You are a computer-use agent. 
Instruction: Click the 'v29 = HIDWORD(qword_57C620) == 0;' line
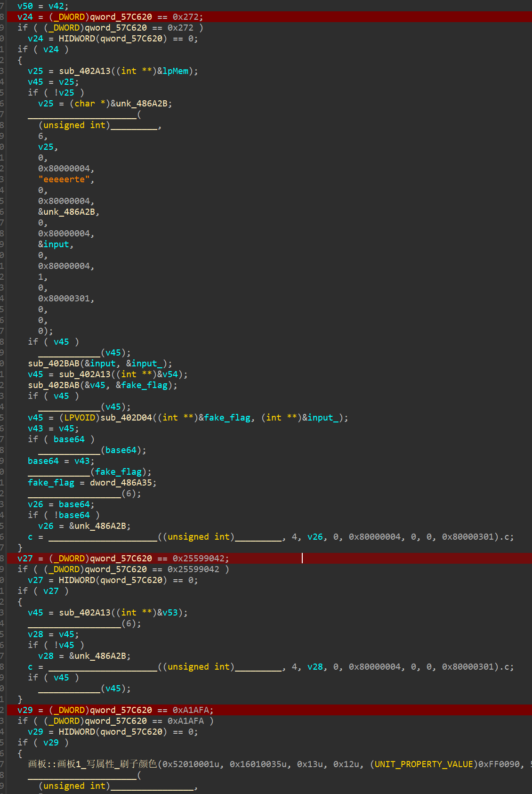(x=113, y=732)
